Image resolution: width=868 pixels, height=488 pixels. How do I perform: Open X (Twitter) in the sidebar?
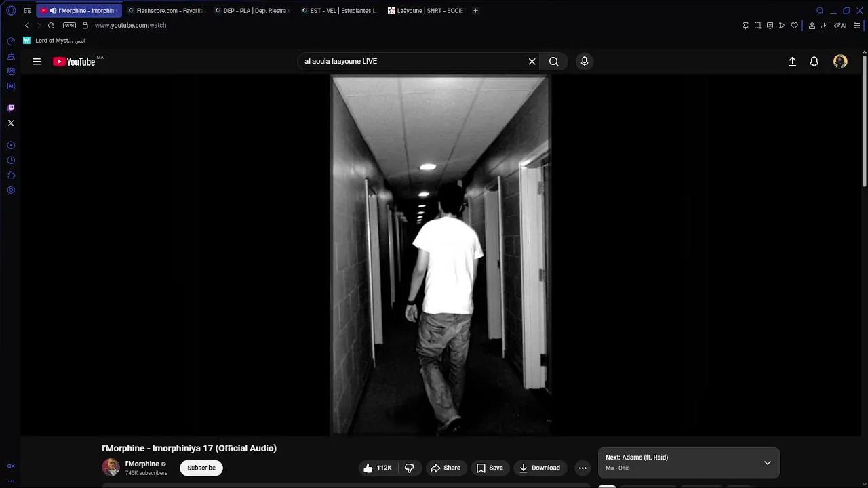pos(11,123)
